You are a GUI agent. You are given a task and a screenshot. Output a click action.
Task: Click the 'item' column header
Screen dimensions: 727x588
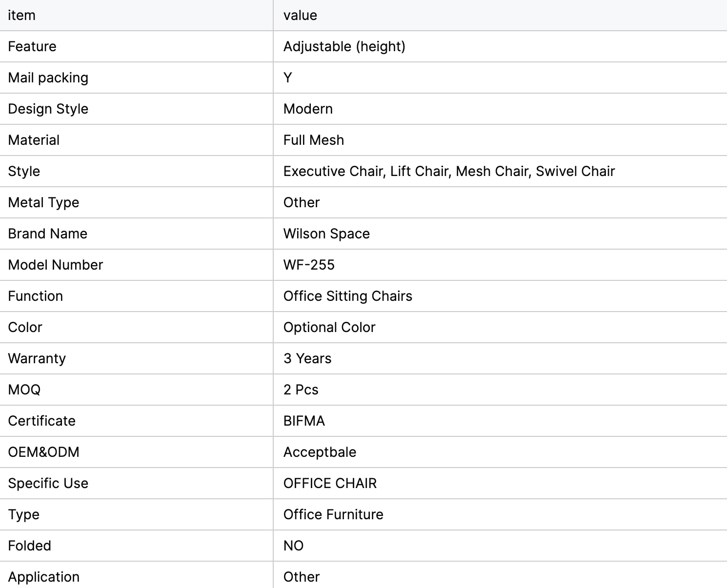point(22,15)
